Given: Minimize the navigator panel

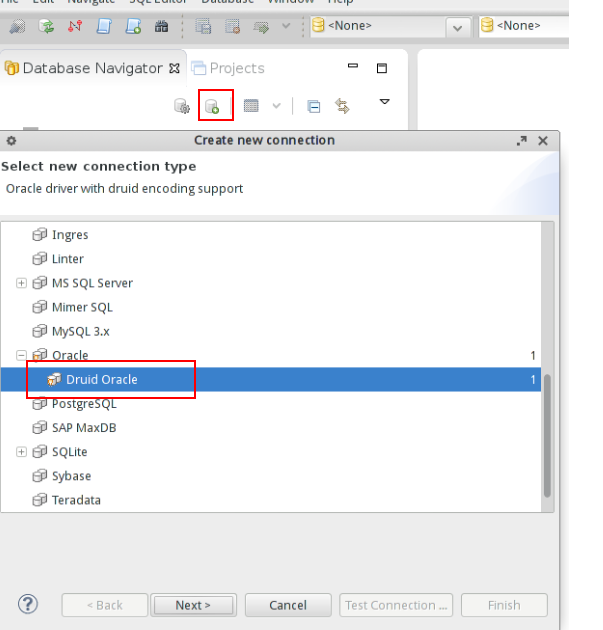Looking at the screenshot, I should tap(353, 65).
